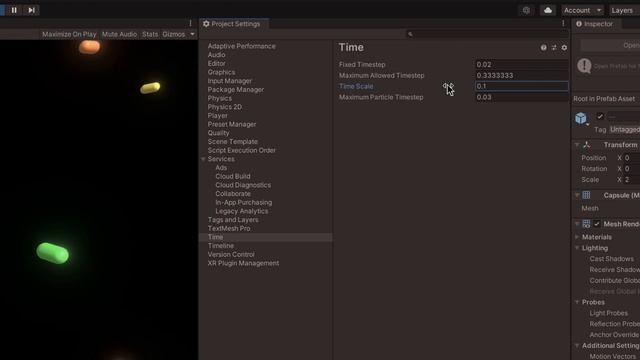Select the Graphics settings category

click(x=221, y=72)
